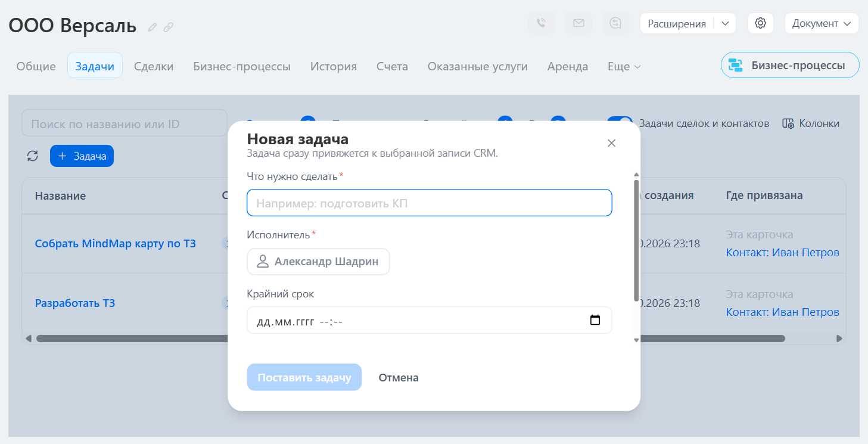
Task: Click the tasks table horizontal scrollbar
Action: click(410, 339)
